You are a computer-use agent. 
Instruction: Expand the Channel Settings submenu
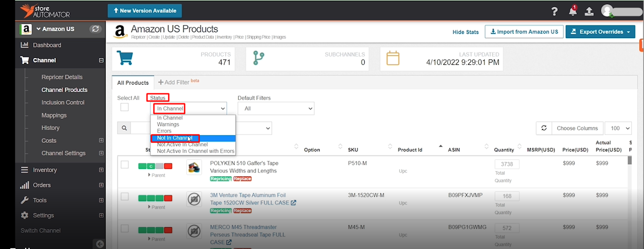(x=101, y=153)
